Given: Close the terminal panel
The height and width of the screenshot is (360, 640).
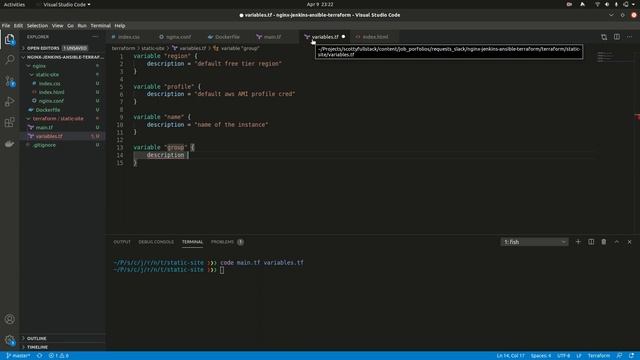Looking at the screenshot, I should click(629, 242).
